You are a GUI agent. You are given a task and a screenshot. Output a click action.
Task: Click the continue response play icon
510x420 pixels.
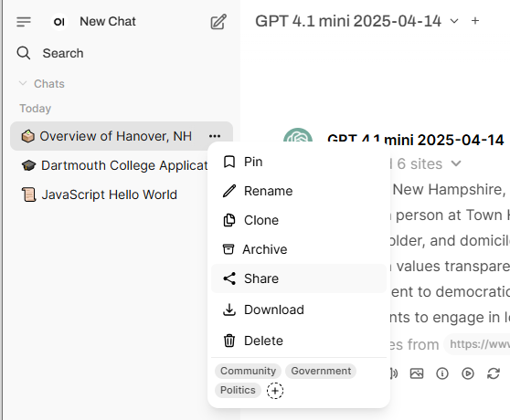click(468, 373)
